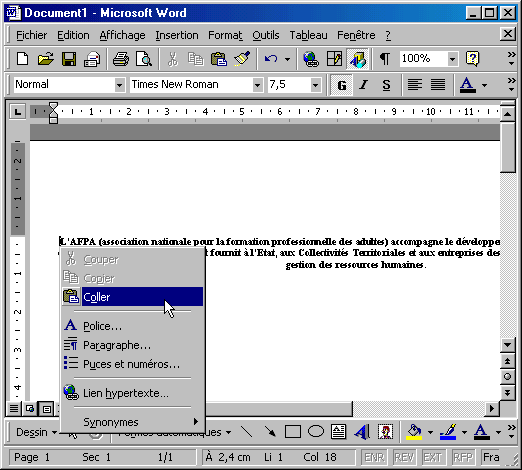
Task: Undo the last action
Action: tap(271, 59)
